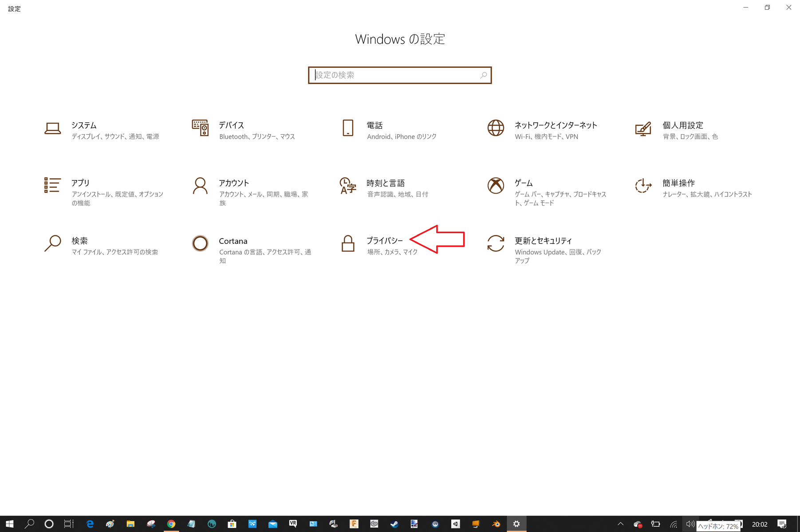Restore down the 設定 window
The height and width of the screenshot is (532, 800).
tap(767, 8)
